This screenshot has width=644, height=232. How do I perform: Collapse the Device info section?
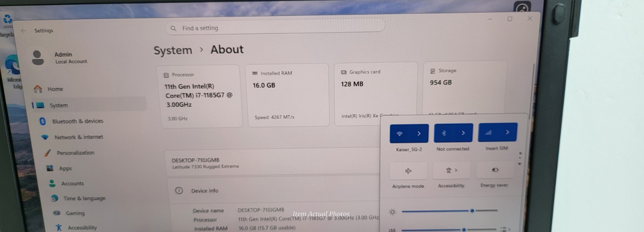[x=274, y=191]
